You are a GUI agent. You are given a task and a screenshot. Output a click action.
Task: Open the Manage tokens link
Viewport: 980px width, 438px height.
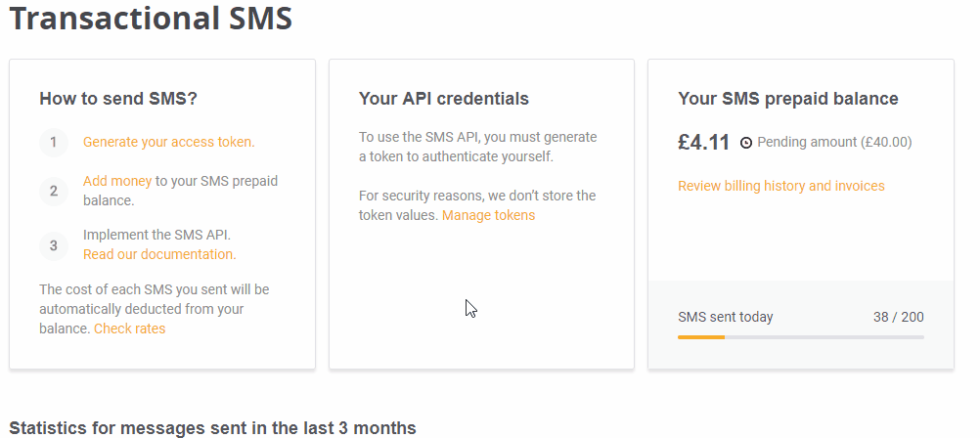[x=489, y=215]
